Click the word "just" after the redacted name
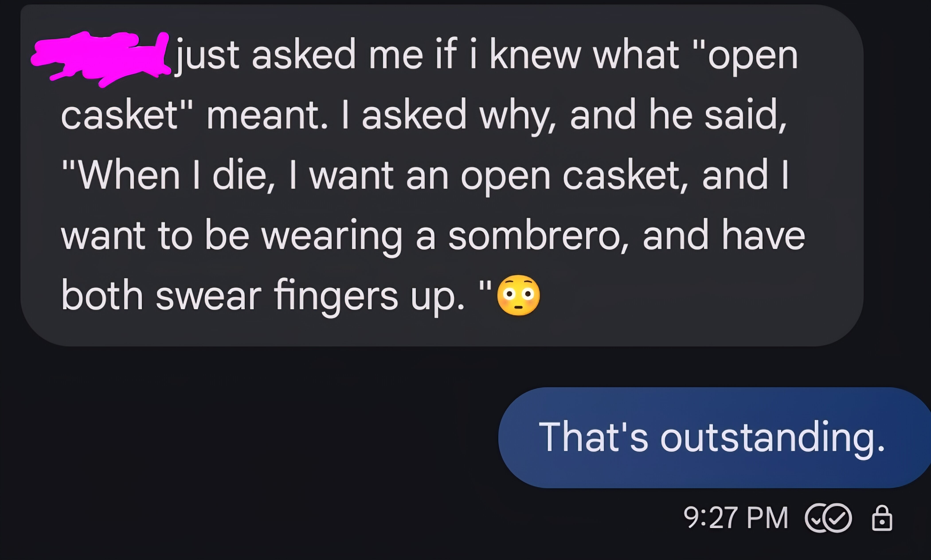This screenshot has height=560, width=931. [x=207, y=56]
